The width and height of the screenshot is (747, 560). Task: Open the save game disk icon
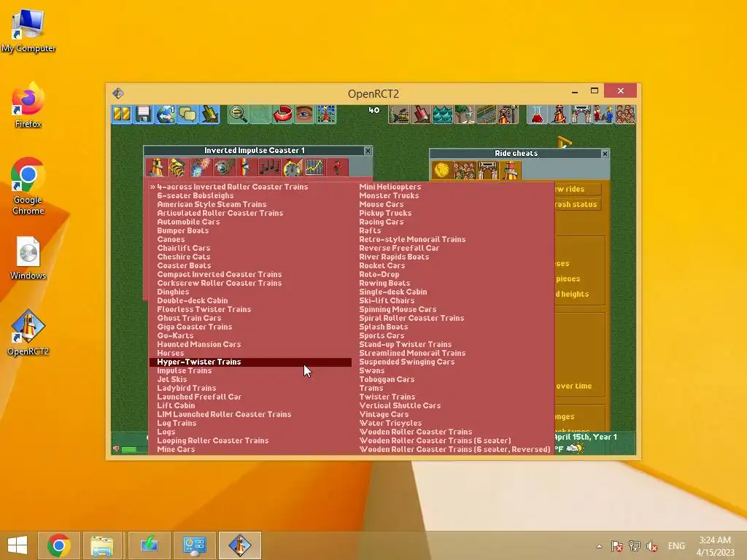tap(144, 114)
